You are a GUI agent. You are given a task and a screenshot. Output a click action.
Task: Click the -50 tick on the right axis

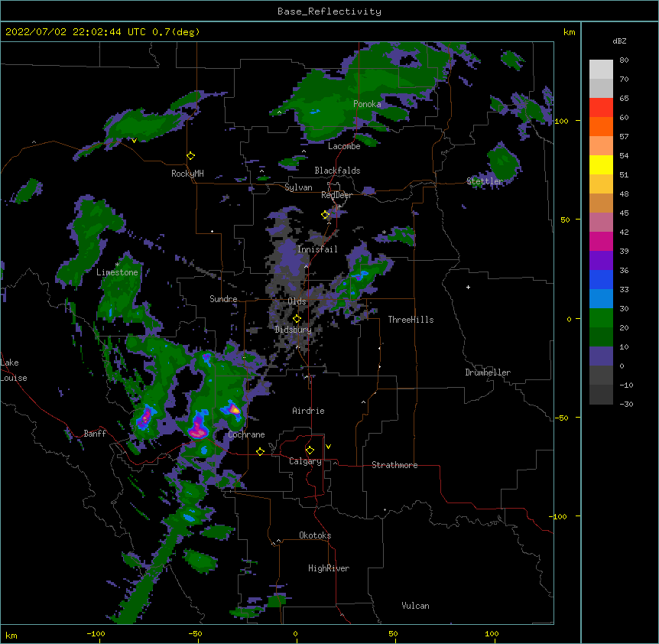(561, 418)
